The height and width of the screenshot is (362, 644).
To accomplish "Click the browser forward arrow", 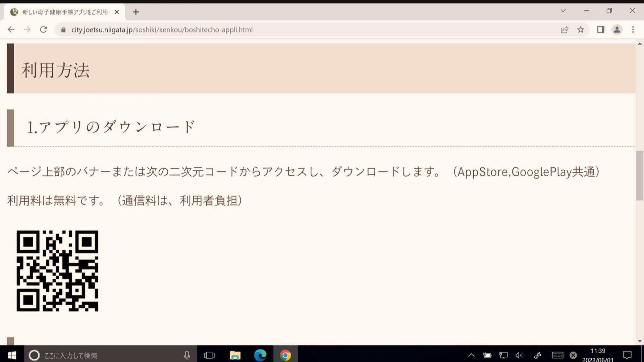I will coord(27,29).
